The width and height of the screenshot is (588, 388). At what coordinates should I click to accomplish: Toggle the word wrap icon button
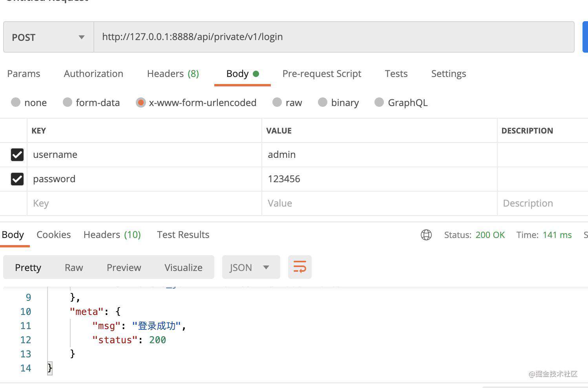coord(299,267)
